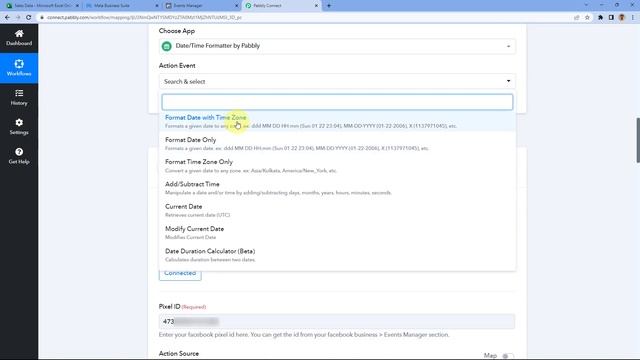Click the Pixel ID input field
The image size is (640, 360).
337,322
